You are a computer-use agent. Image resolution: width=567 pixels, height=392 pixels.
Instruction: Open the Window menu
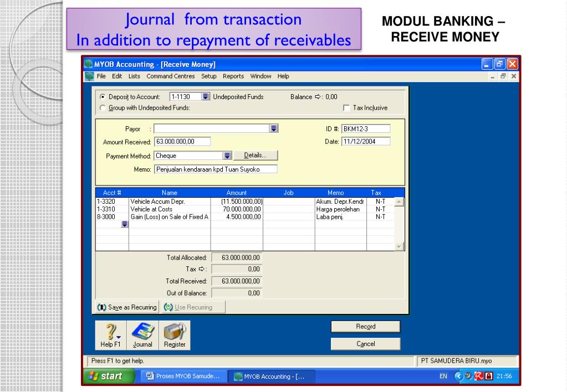point(260,76)
